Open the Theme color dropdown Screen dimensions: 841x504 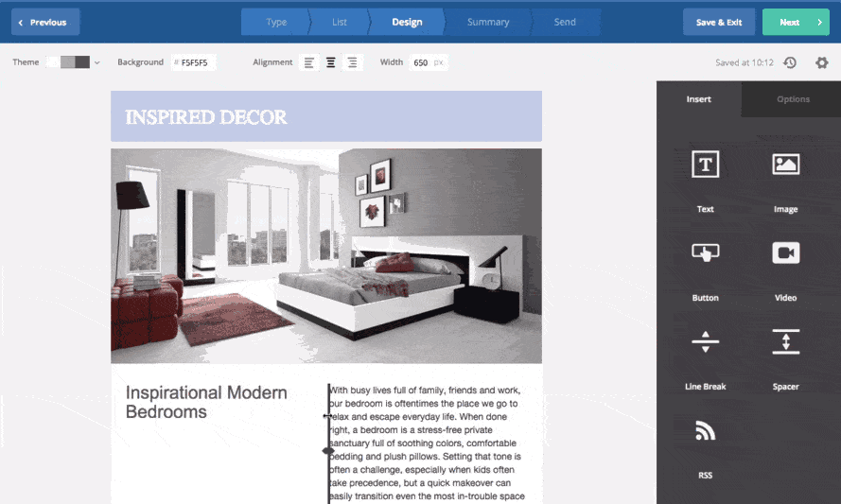point(76,62)
